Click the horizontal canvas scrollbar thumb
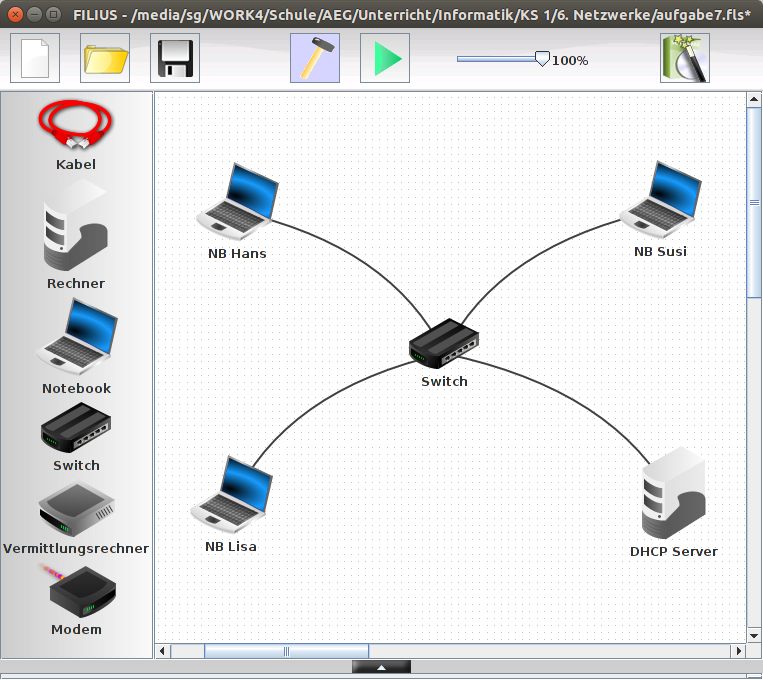763x680 pixels. coord(286,651)
